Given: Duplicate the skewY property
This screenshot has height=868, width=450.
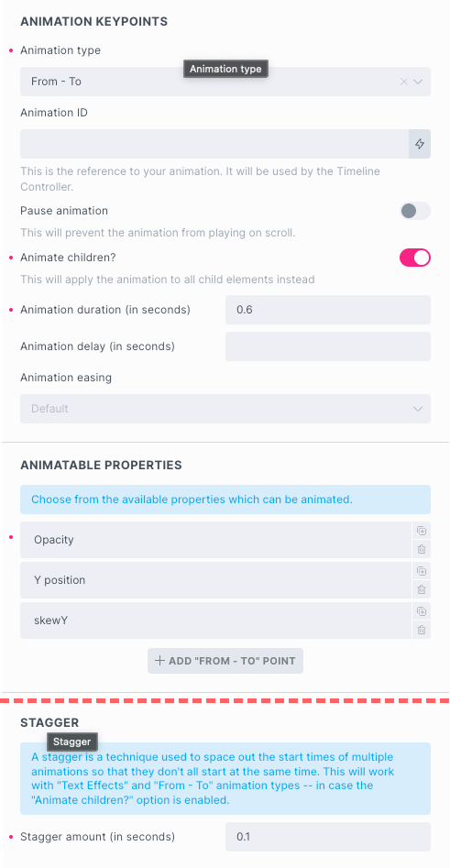Looking at the screenshot, I should (422, 611).
